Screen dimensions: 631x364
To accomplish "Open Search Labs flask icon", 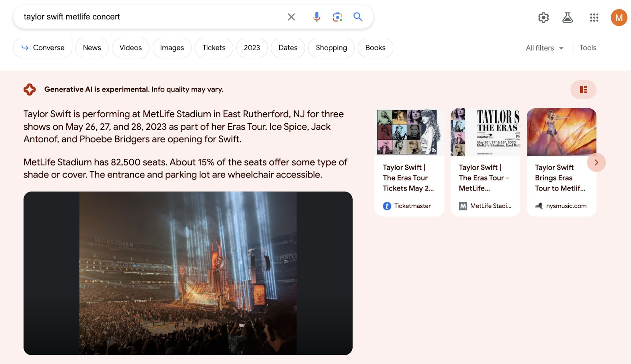I will point(568,18).
